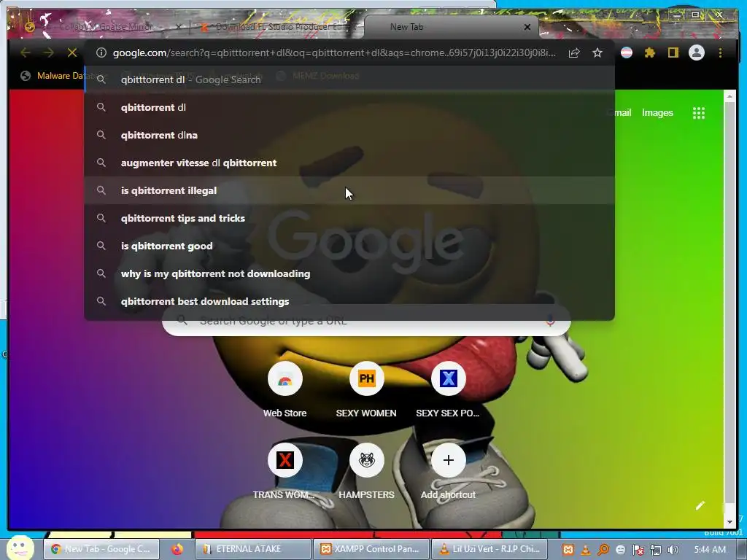The height and width of the screenshot is (560, 747).
Task: Close the New Tab tab
Action: tap(527, 27)
